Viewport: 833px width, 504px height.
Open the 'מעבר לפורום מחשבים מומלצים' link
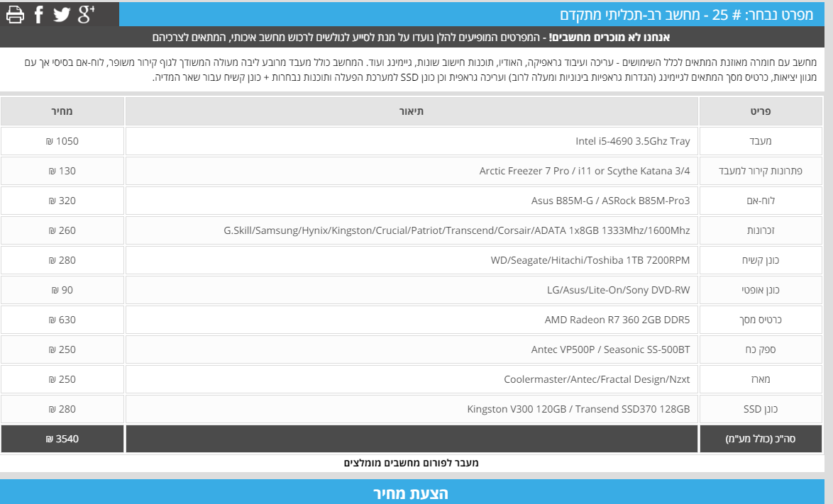coord(412,463)
